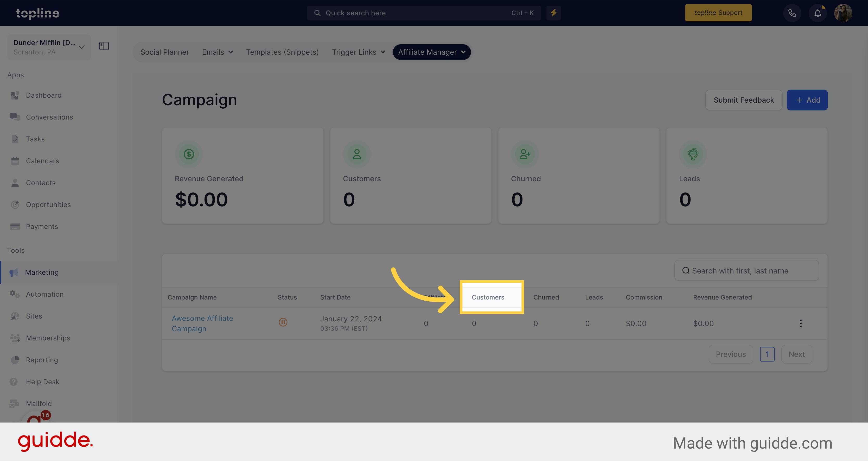The image size is (868, 461).
Task: Click the Start Date column header
Action: (335, 297)
